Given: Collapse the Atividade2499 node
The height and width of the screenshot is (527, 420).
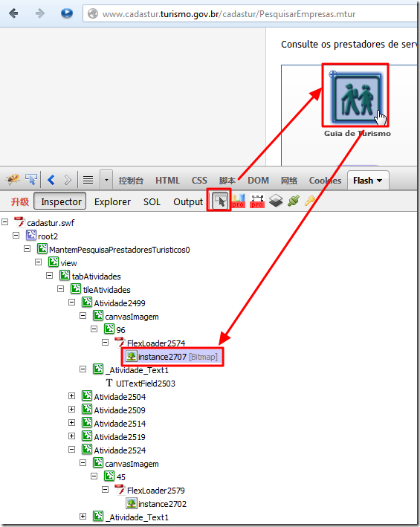Looking at the screenshot, I should pyautogui.click(x=72, y=302).
